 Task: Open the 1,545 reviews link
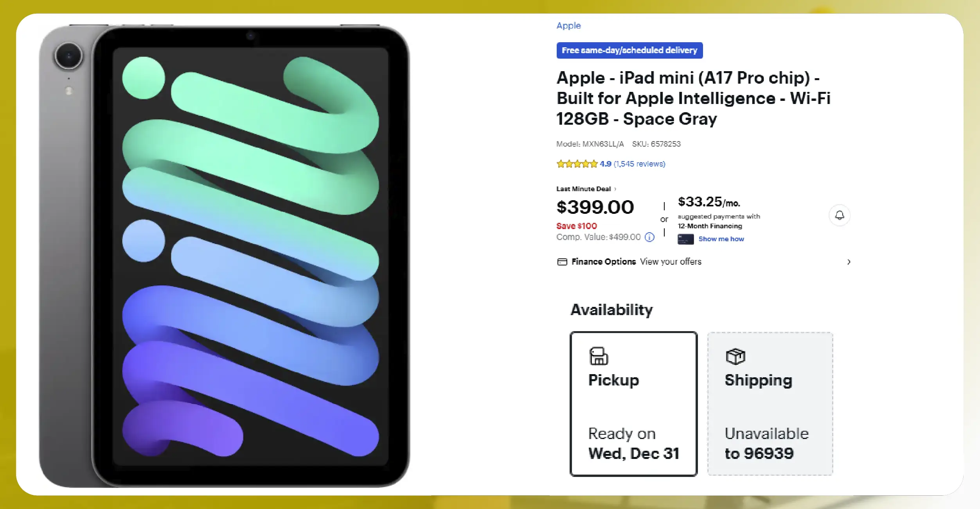click(639, 164)
